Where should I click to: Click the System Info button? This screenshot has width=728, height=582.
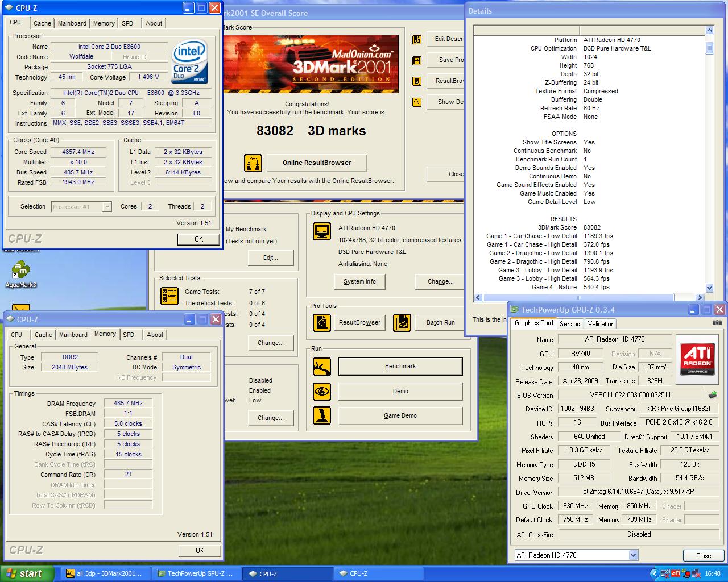point(359,281)
